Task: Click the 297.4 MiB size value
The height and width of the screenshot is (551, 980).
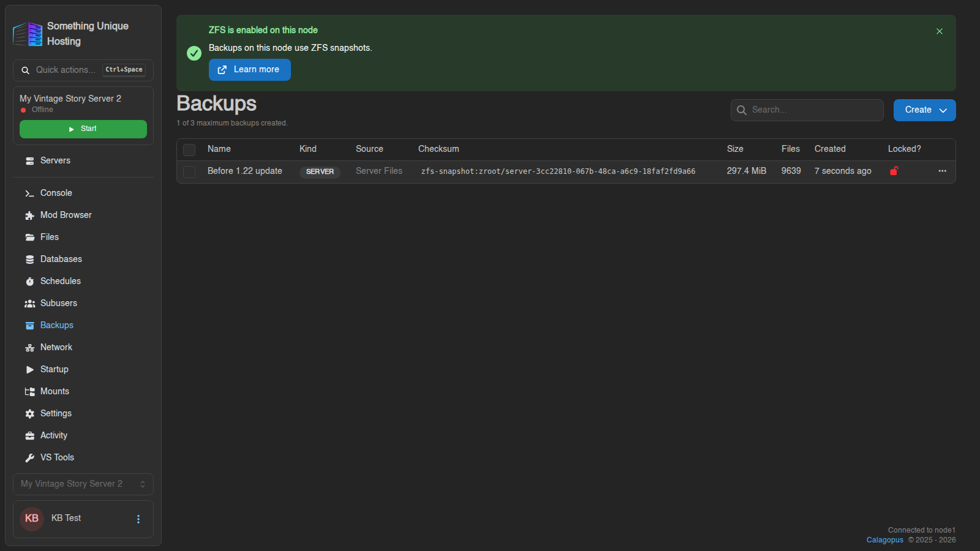Action: [x=747, y=171]
